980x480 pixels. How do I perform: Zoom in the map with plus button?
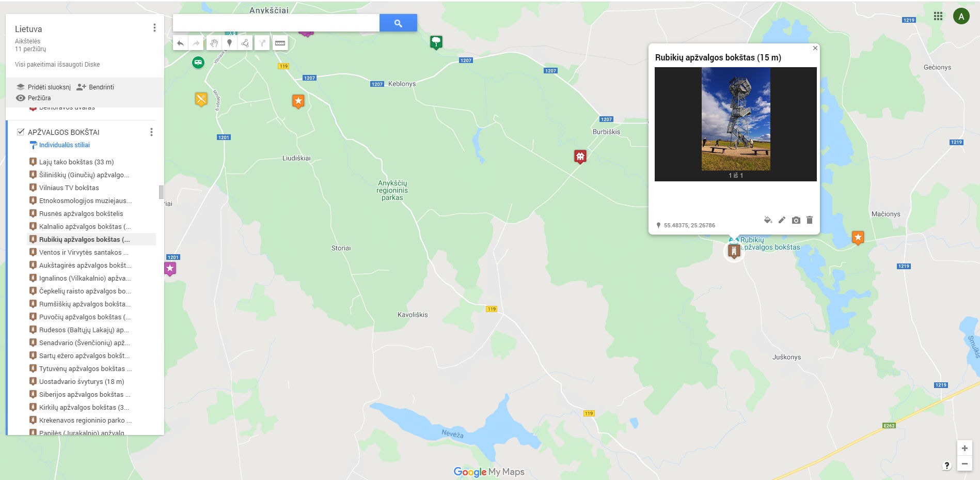coord(965,448)
